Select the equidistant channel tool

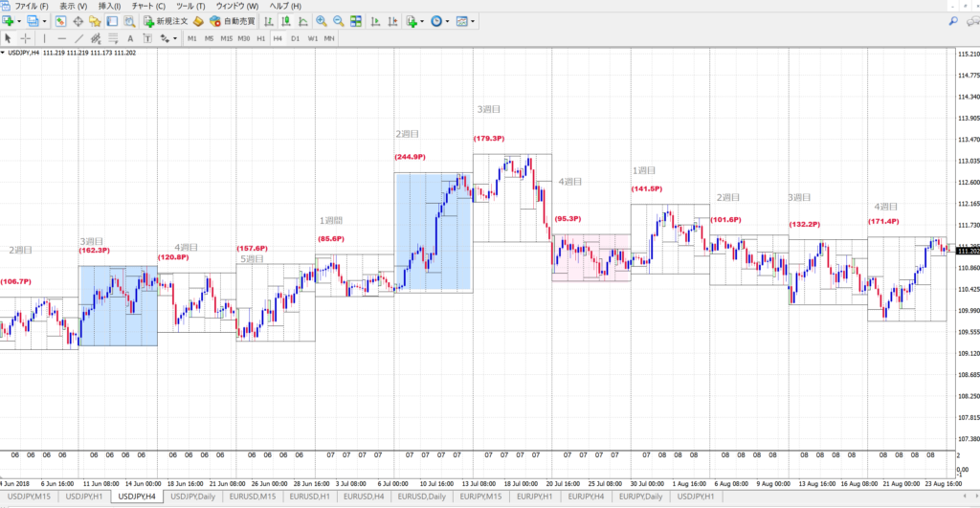(x=96, y=38)
